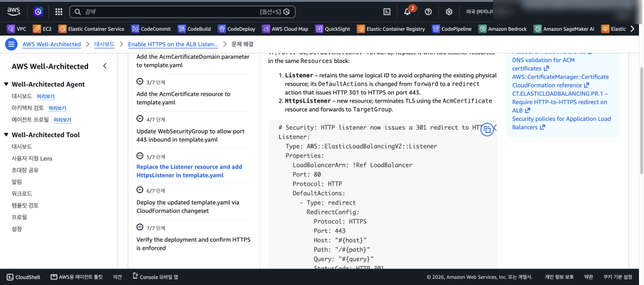The image size is (644, 285).
Task: Open the help question mark icon
Action: [x=428, y=12]
